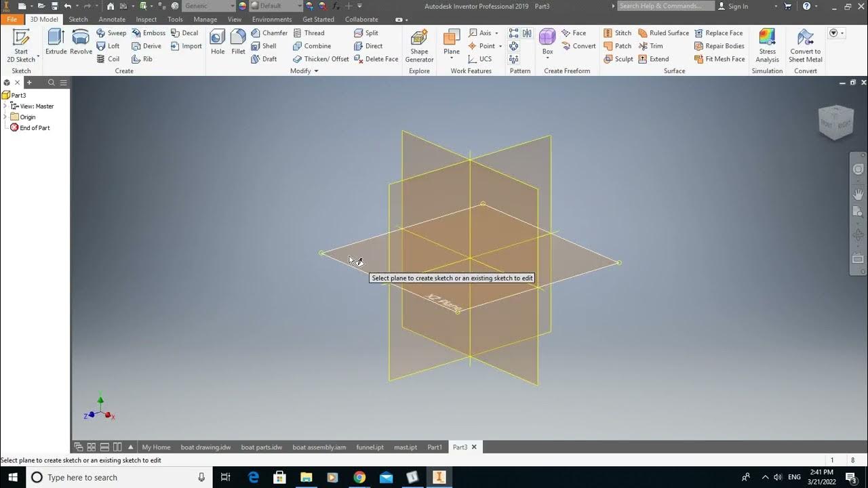Open the My Home tab
Screen dimensions: 868x488
(156, 447)
